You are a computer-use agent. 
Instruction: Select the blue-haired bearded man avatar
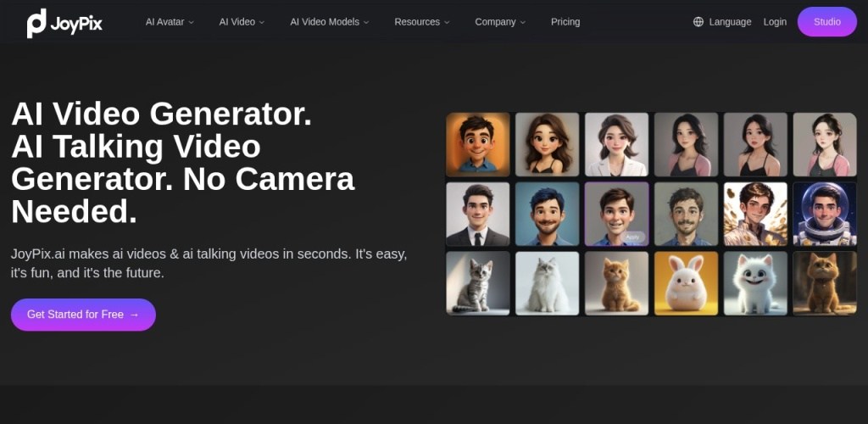tap(548, 214)
